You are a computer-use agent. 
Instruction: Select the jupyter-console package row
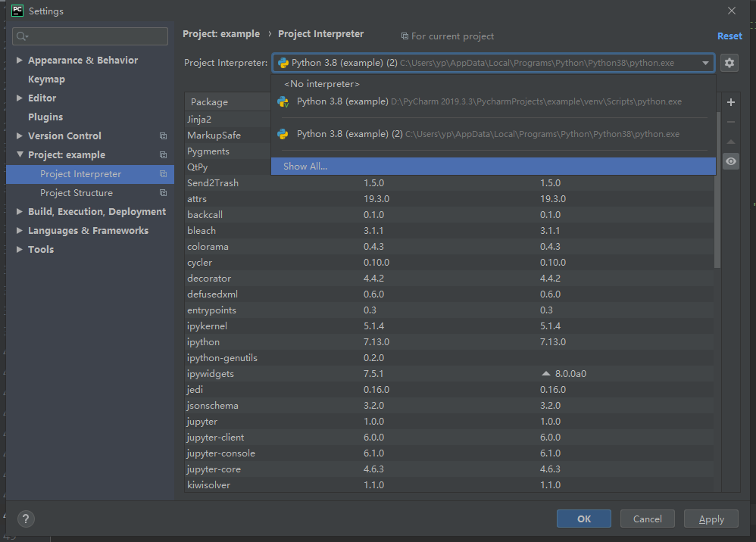(x=449, y=453)
